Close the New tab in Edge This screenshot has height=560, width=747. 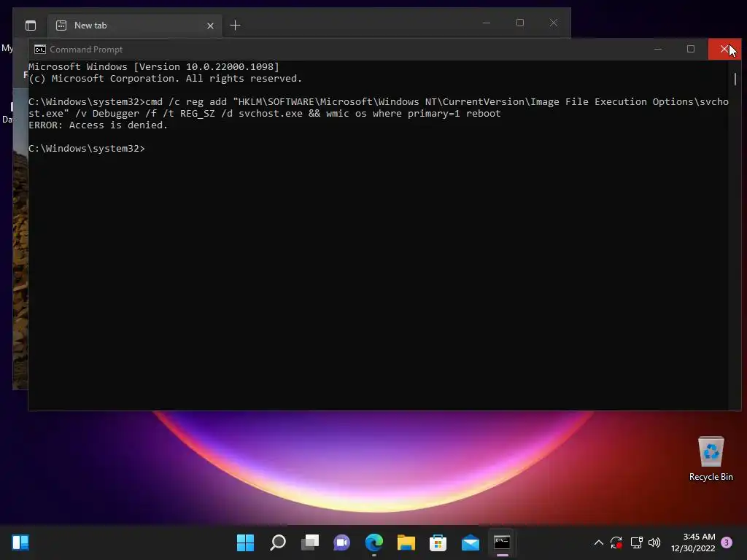pyautogui.click(x=210, y=26)
